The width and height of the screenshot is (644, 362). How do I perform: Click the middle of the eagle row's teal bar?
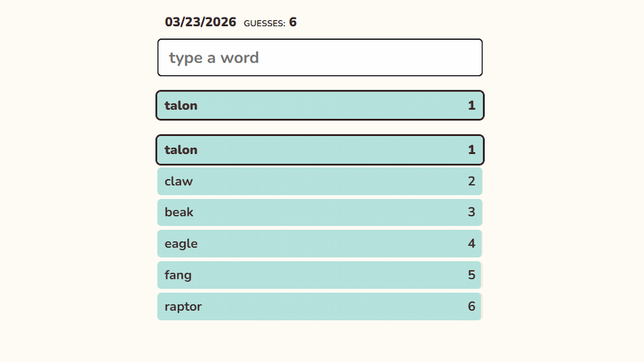coord(320,244)
